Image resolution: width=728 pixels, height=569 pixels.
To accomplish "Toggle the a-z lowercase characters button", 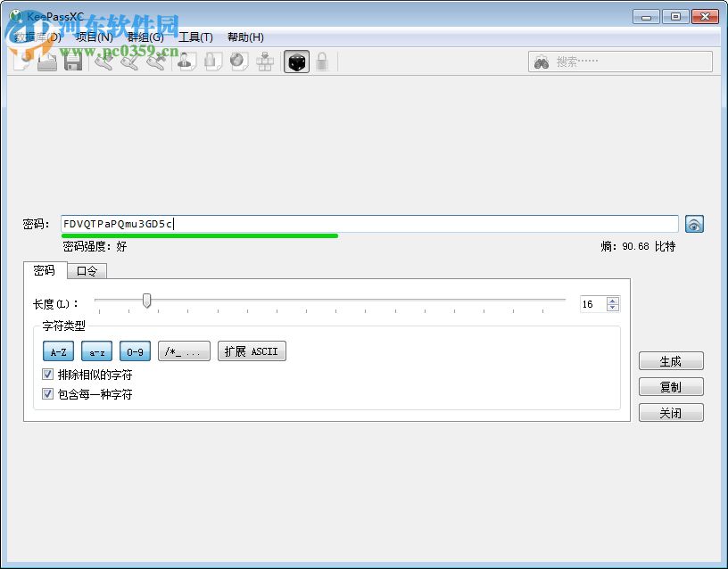I will point(96,351).
